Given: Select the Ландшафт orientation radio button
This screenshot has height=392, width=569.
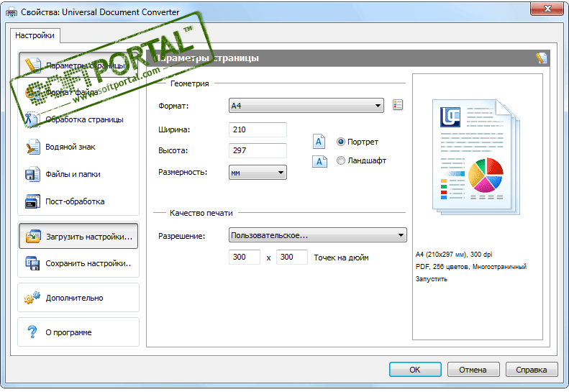Looking at the screenshot, I should pos(340,160).
